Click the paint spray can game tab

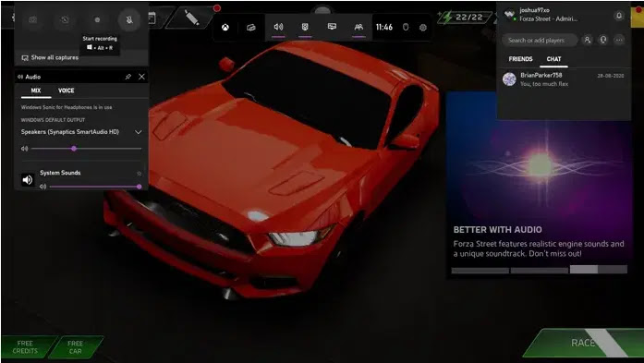point(191,18)
